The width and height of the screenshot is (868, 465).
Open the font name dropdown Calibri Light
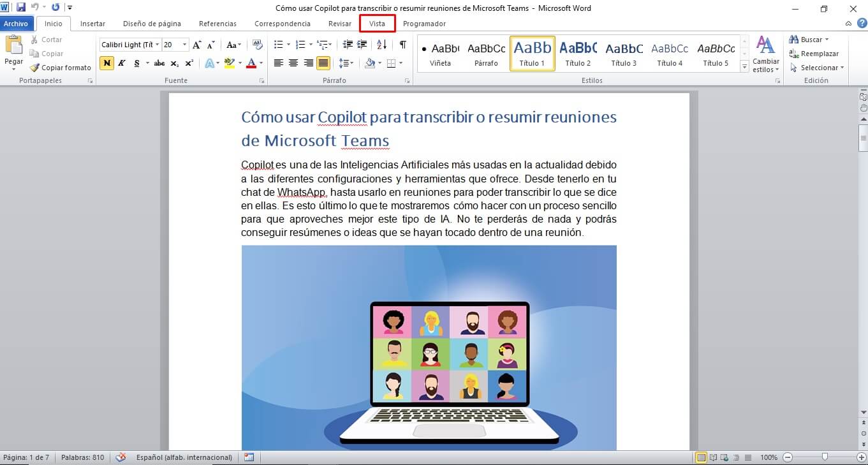[157, 45]
